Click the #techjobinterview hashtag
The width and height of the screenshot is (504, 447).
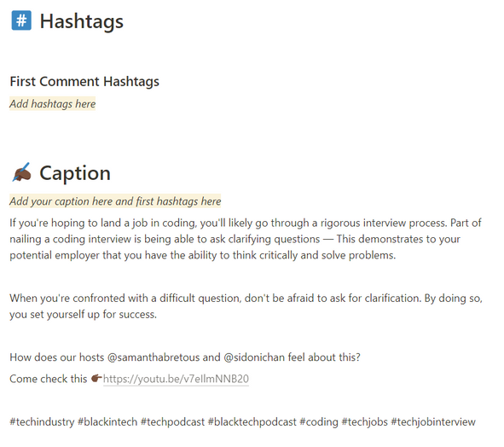tap(433, 421)
